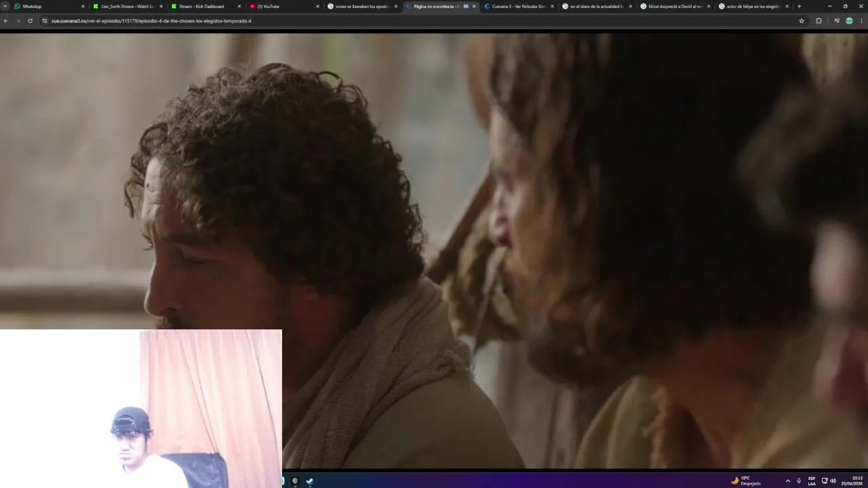Image resolution: width=868 pixels, height=488 pixels.
Task: Close the YouTube tab
Action: pyautogui.click(x=317, y=6)
